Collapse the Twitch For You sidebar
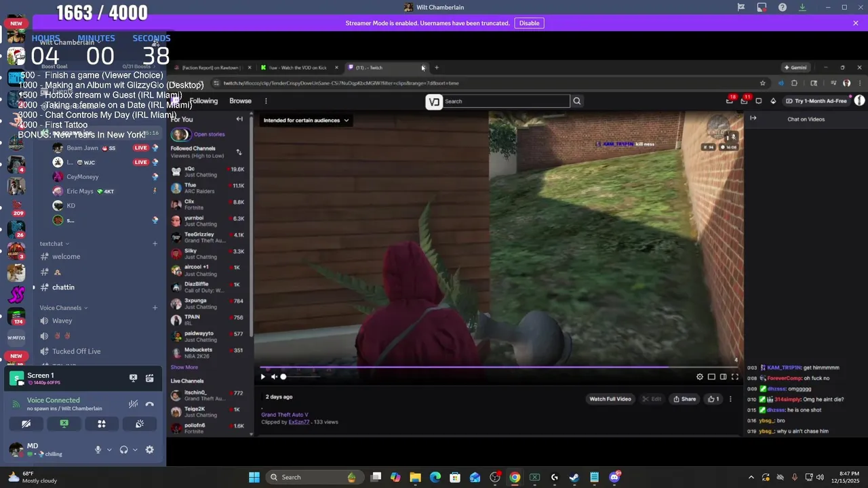 click(239, 119)
